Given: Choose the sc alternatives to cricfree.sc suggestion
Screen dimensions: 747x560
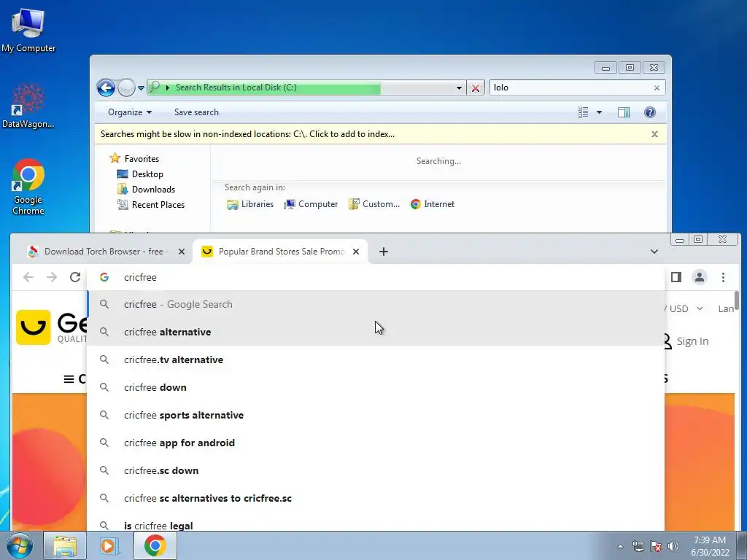Looking at the screenshot, I should 376,498.
